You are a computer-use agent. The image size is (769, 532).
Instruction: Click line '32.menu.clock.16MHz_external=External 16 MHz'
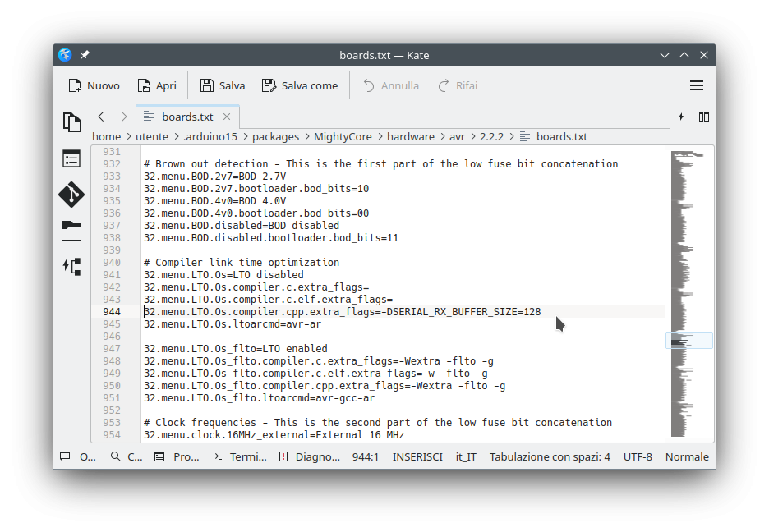[x=274, y=434]
